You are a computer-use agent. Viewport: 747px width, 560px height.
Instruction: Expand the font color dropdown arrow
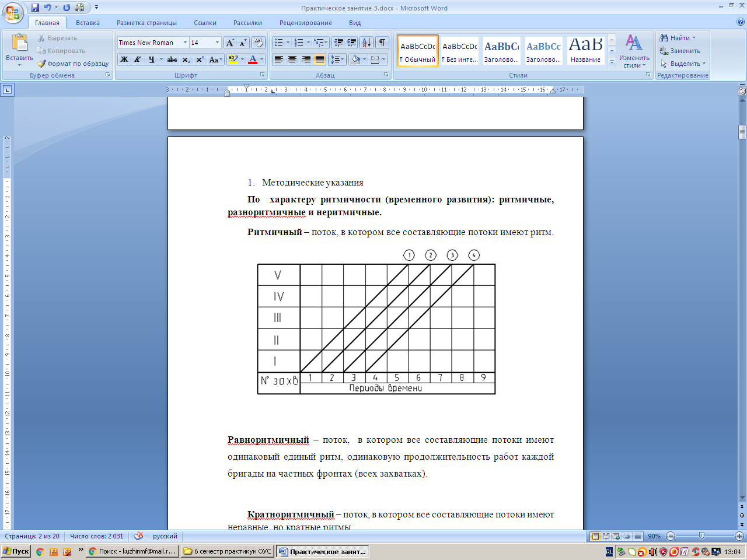261,60
